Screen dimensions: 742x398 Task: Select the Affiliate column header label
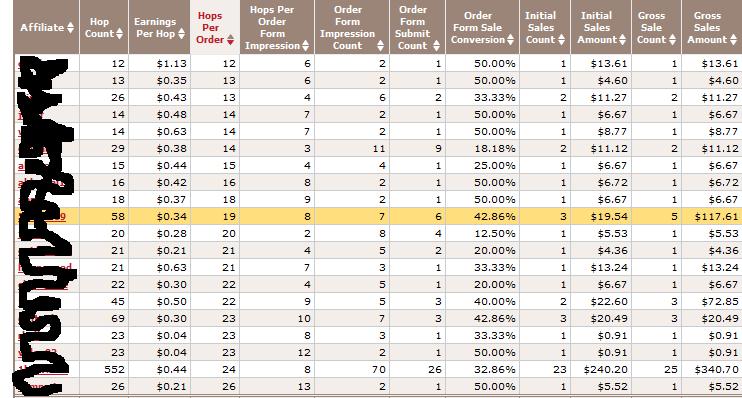(42, 27)
